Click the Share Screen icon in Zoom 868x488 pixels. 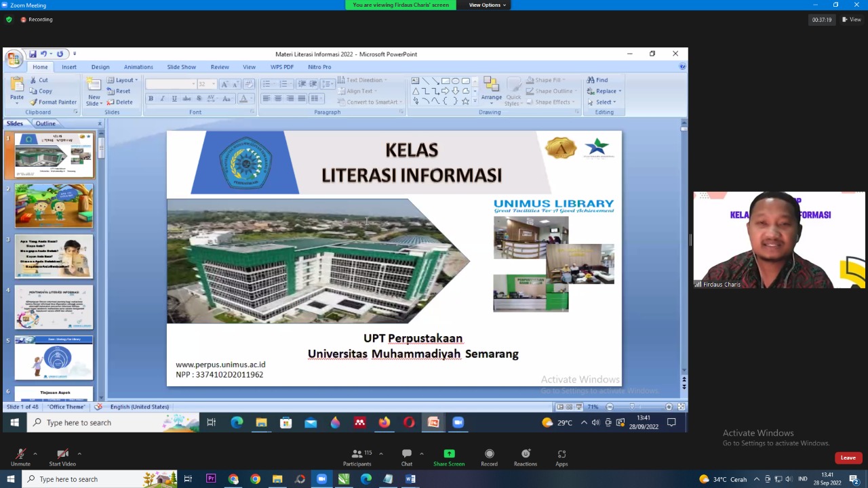point(449,457)
